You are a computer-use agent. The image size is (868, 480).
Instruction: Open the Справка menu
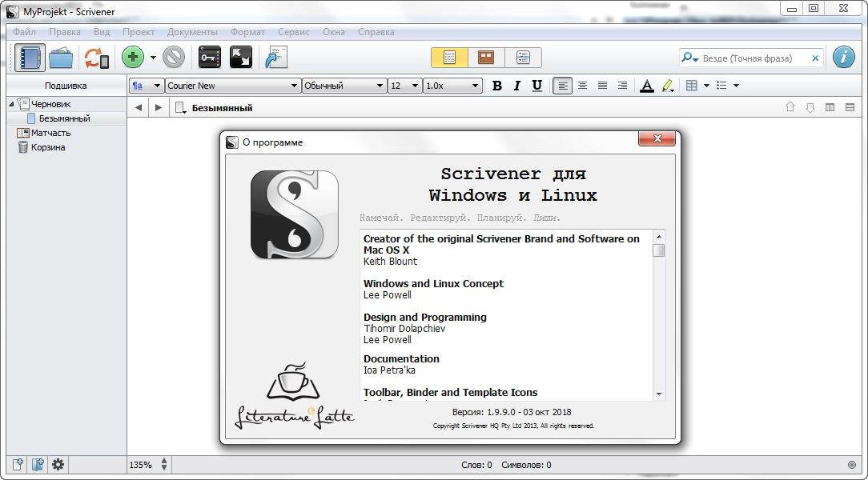[x=376, y=32]
